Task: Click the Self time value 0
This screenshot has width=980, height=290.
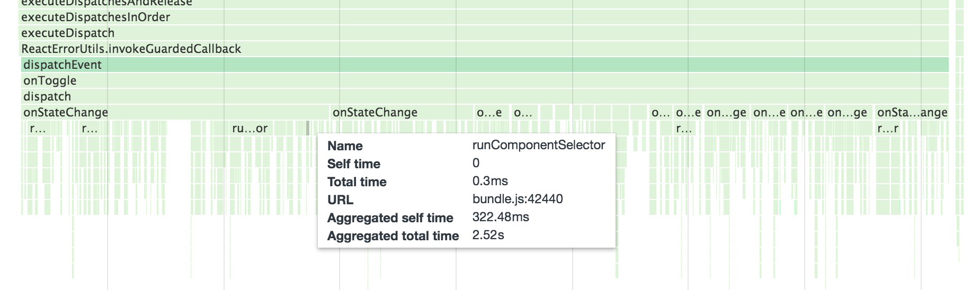Action: (476, 163)
